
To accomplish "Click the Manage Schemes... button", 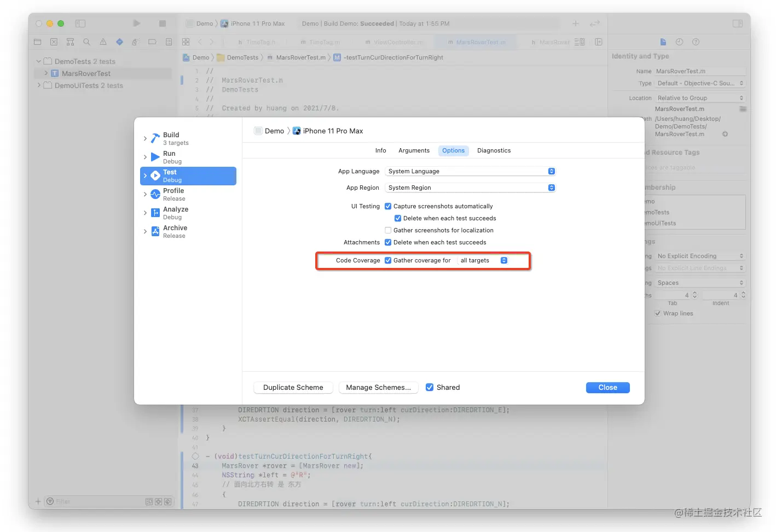I will point(379,387).
